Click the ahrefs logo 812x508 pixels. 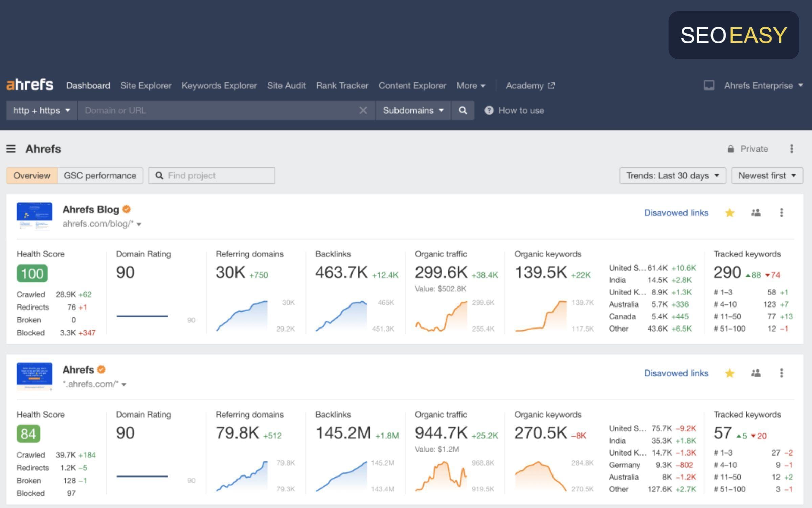[30, 85]
